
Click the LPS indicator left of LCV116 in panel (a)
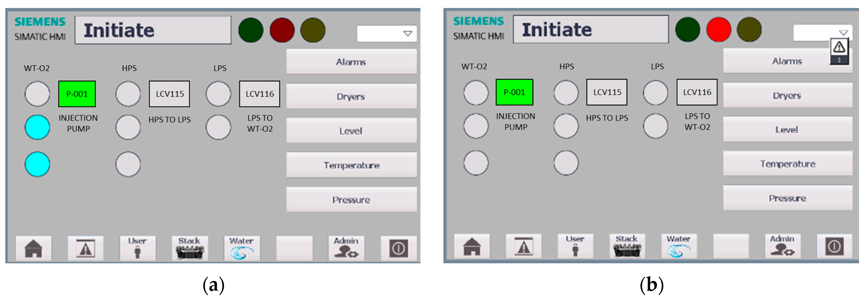point(218,94)
